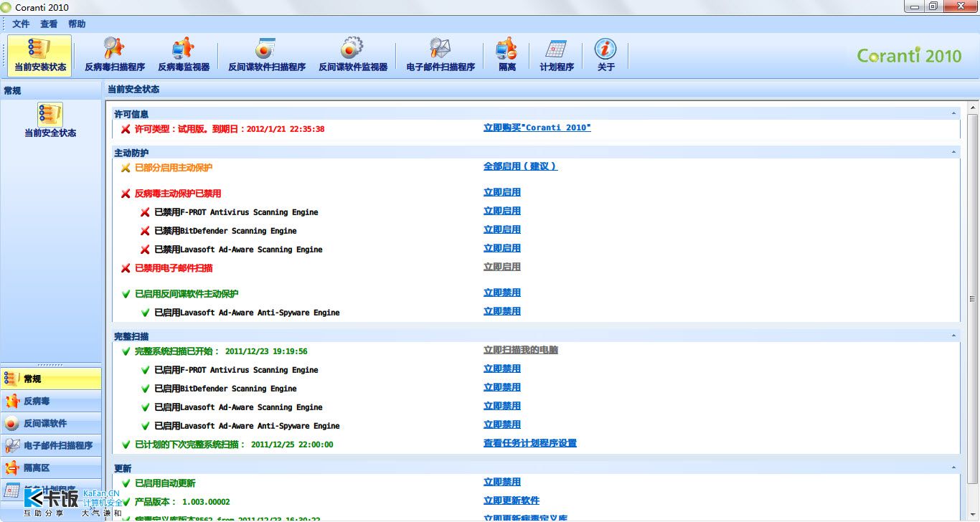The height and width of the screenshot is (522, 980).
Task: Enable the BitDefender engine in 主动防护
Action: coord(502,229)
